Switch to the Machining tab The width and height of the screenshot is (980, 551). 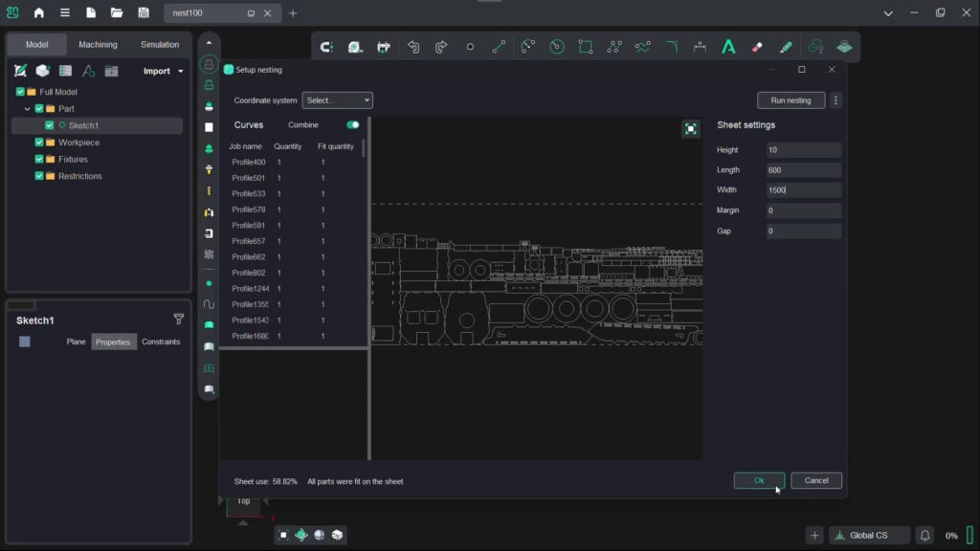coord(99,44)
